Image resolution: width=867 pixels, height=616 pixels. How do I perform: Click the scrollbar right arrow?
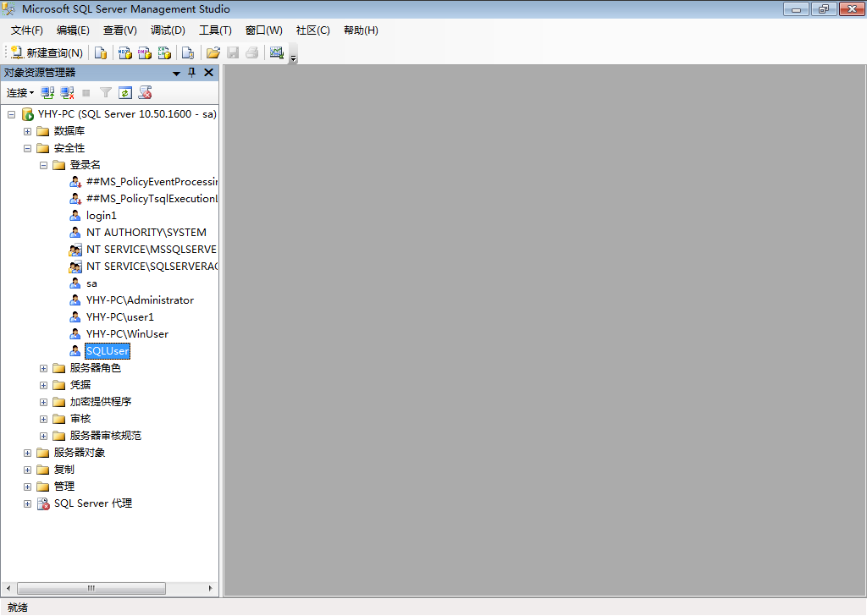coord(210,588)
